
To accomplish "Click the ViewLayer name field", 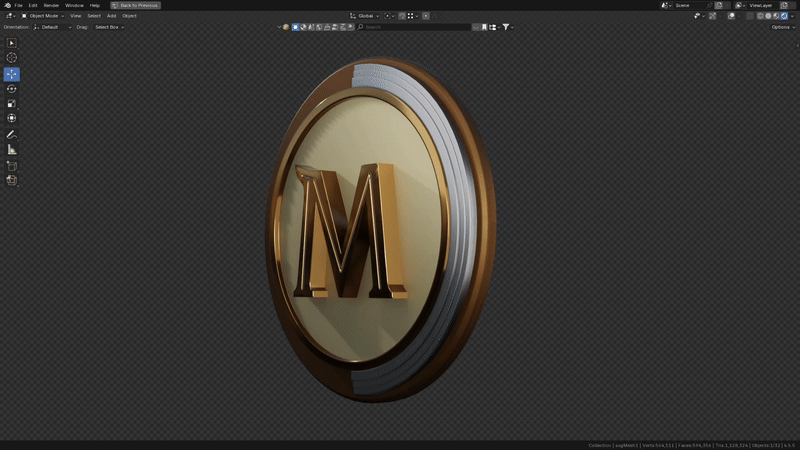I will (x=763, y=6).
